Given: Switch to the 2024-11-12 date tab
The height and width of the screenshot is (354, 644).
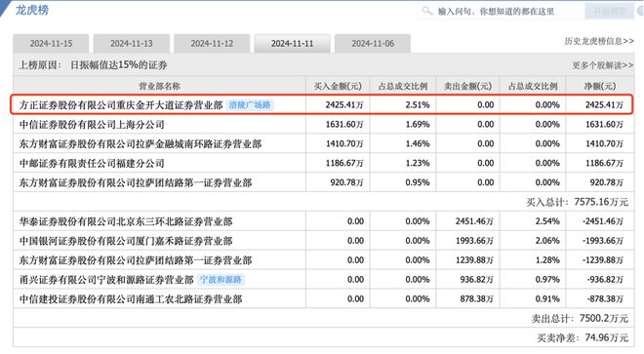Looking at the screenshot, I should [212, 44].
